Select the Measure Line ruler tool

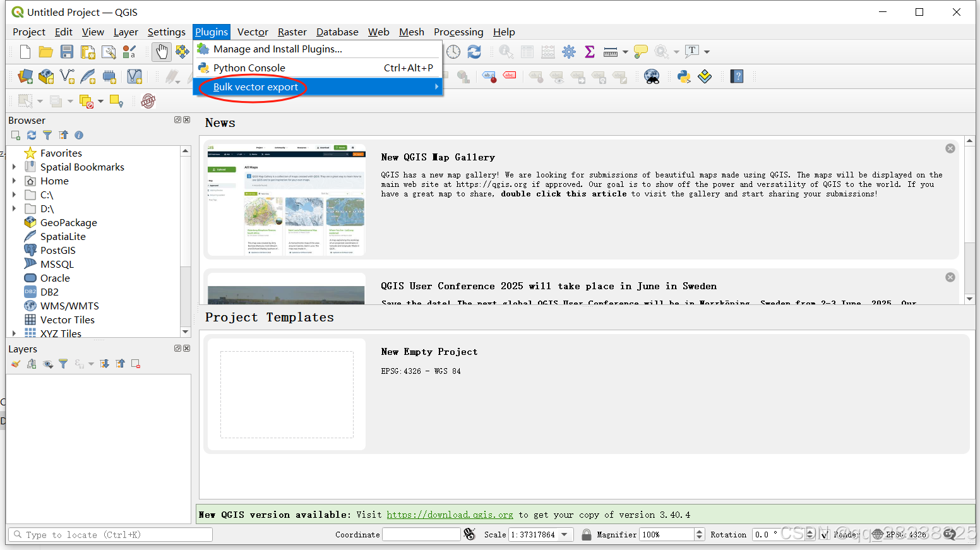(x=611, y=52)
